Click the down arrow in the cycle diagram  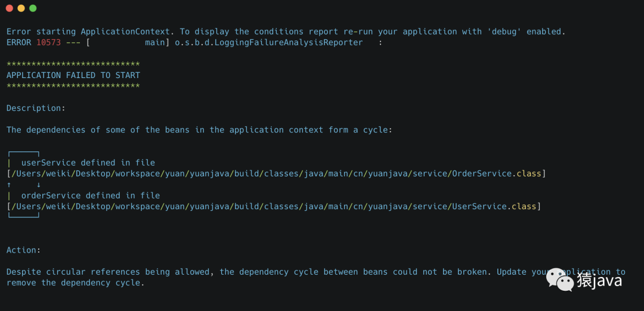click(39, 185)
